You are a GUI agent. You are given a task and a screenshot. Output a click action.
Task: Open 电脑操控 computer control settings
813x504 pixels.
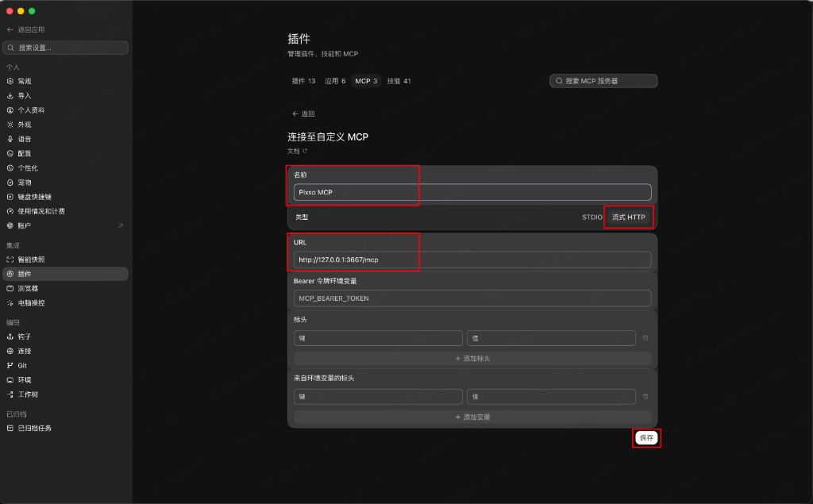pos(65,303)
